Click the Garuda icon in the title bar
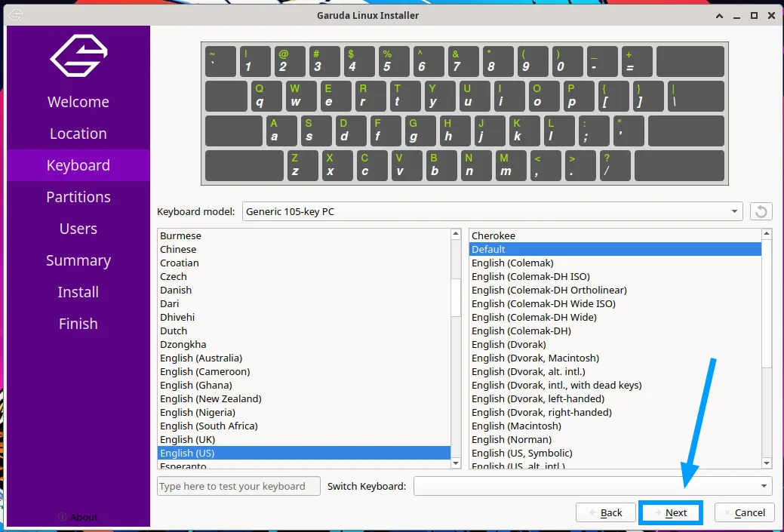 [x=15, y=15]
